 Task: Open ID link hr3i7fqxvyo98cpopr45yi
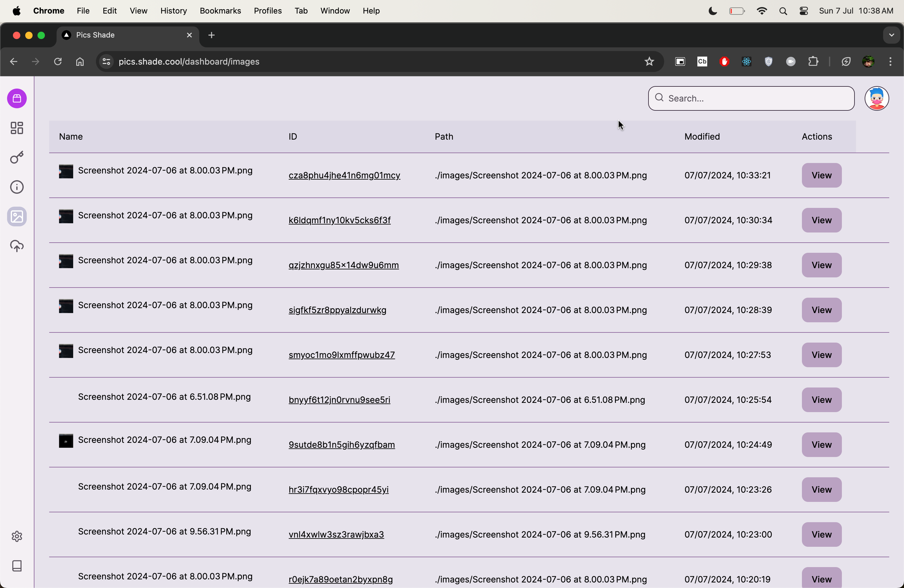(339, 489)
